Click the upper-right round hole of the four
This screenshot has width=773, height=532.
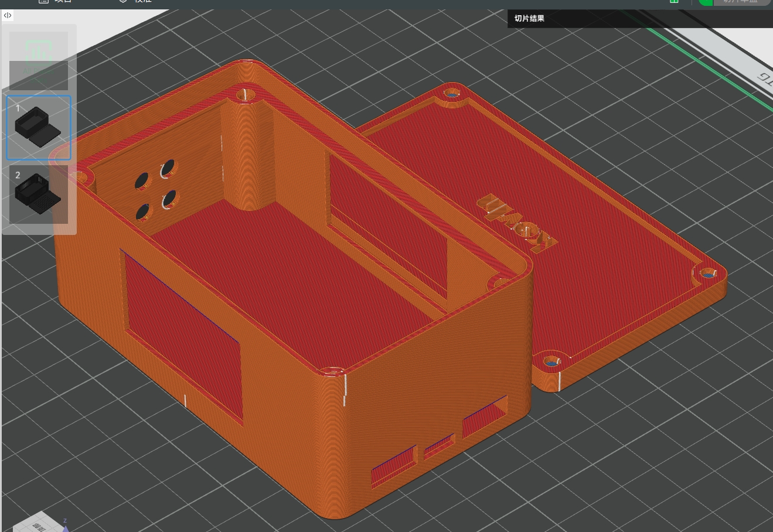pyautogui.click(x=168, y=168)
